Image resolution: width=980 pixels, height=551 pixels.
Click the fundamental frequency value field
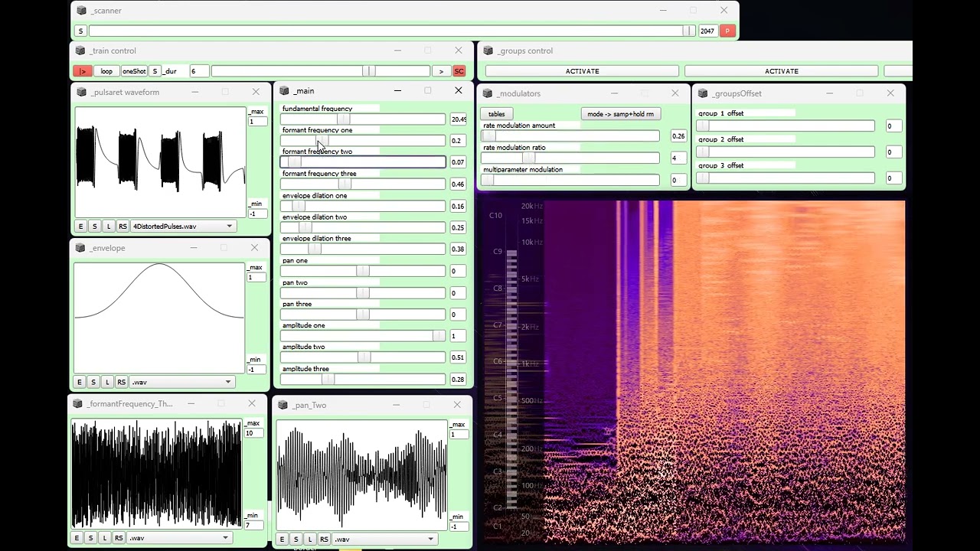click(458, 119)
